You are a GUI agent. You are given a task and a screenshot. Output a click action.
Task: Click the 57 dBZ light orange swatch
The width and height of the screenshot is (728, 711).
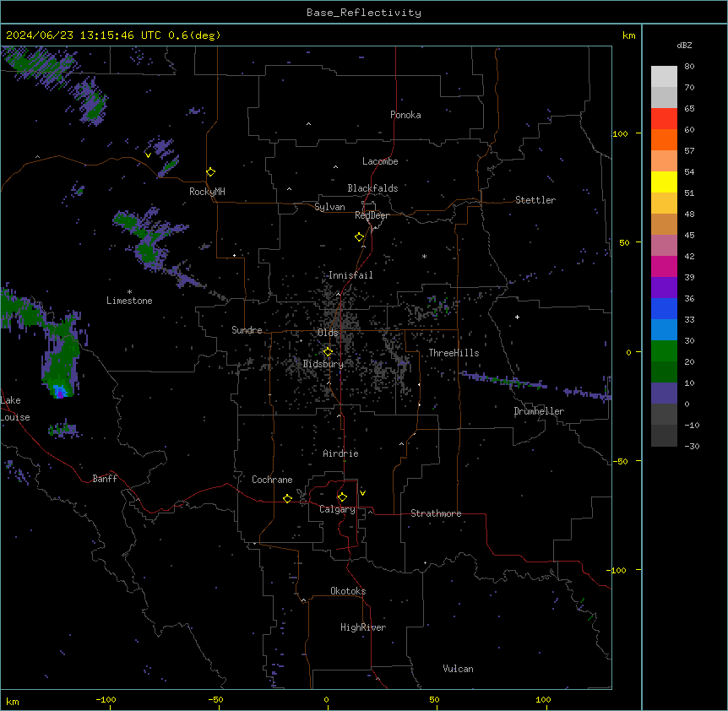click(664, 161)
